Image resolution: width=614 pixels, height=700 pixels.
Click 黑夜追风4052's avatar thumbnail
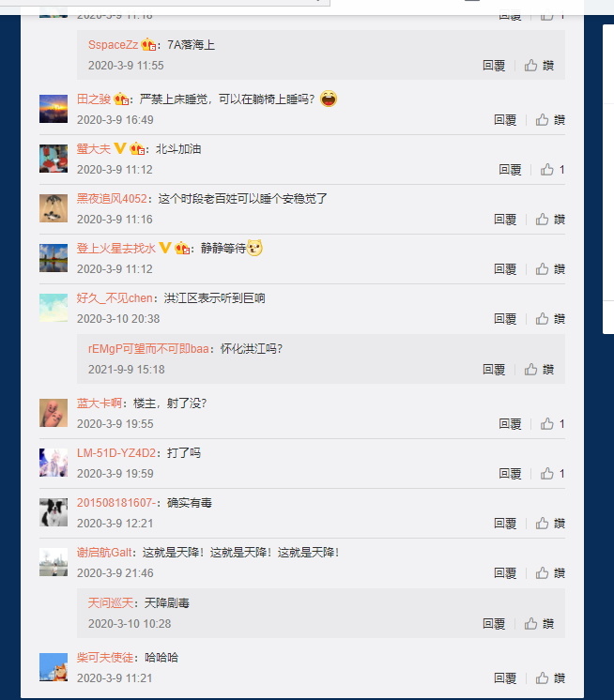click(54, 208)
